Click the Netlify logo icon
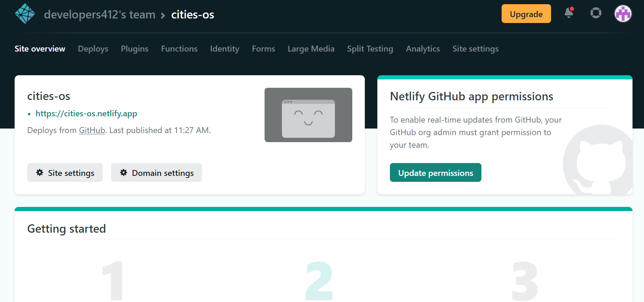Screen dimensions: 644x302 25,14
